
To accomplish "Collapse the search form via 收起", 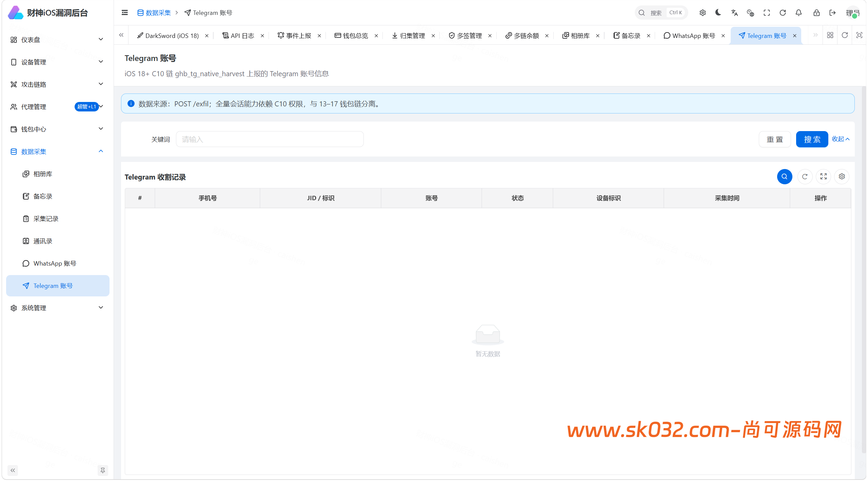I will tap(841, 139).
